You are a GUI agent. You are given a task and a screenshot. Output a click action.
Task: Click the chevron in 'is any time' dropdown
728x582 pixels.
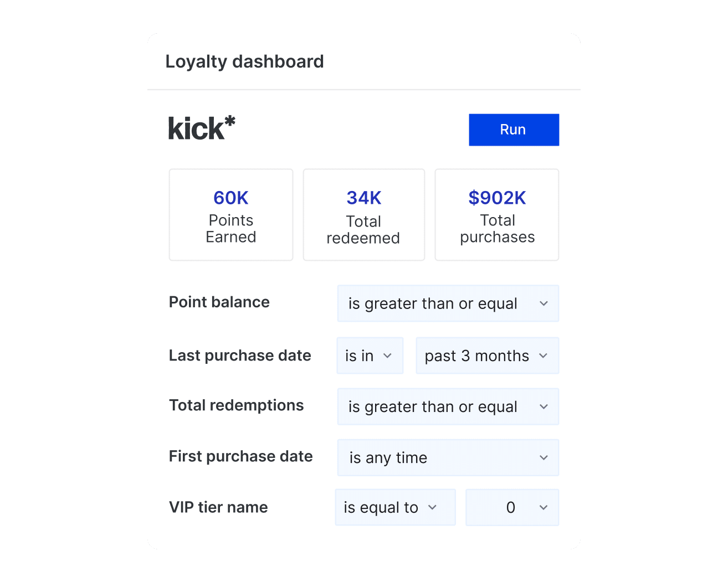tap(544, 457)
